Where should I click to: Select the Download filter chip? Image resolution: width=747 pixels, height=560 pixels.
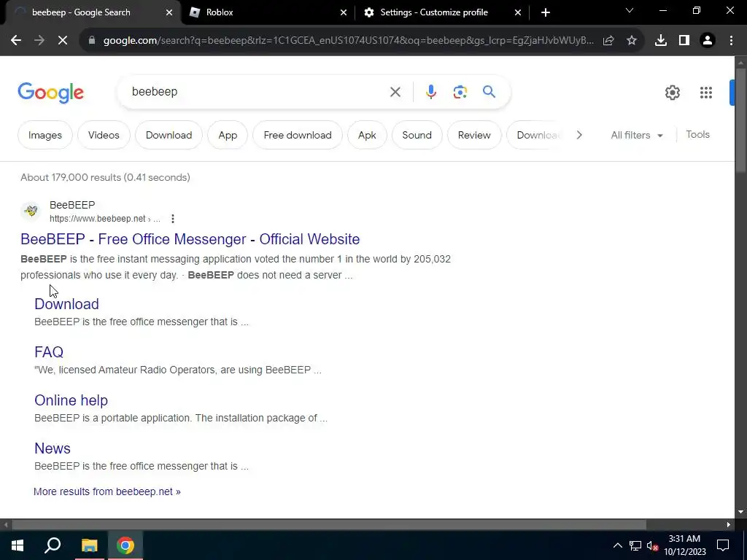click(169, 135)
